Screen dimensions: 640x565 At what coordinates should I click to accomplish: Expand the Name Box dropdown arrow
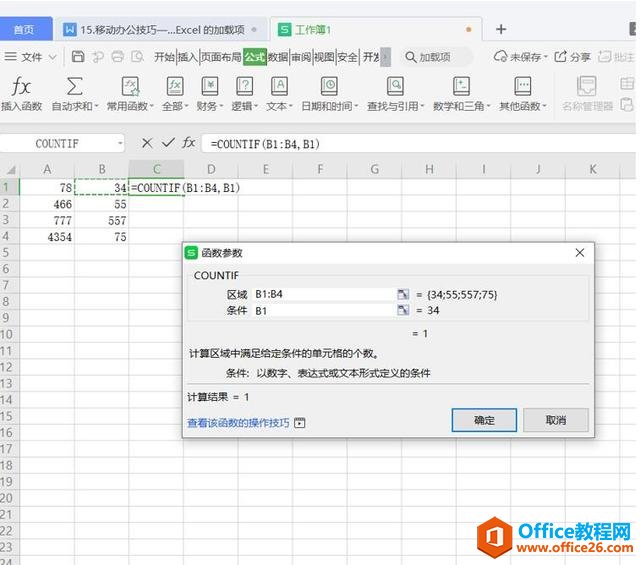tap(120, 143)
